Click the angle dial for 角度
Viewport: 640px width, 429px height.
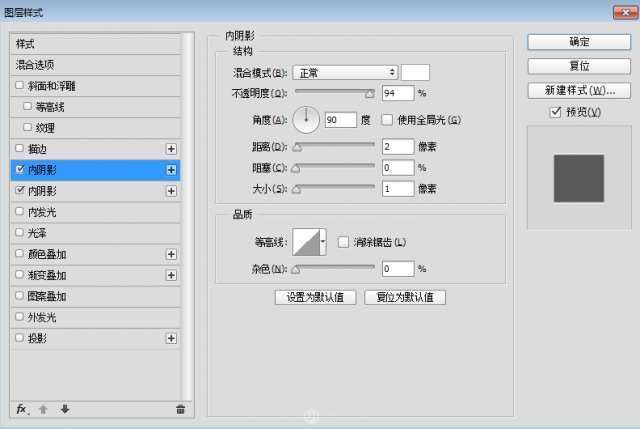[306, 120]
